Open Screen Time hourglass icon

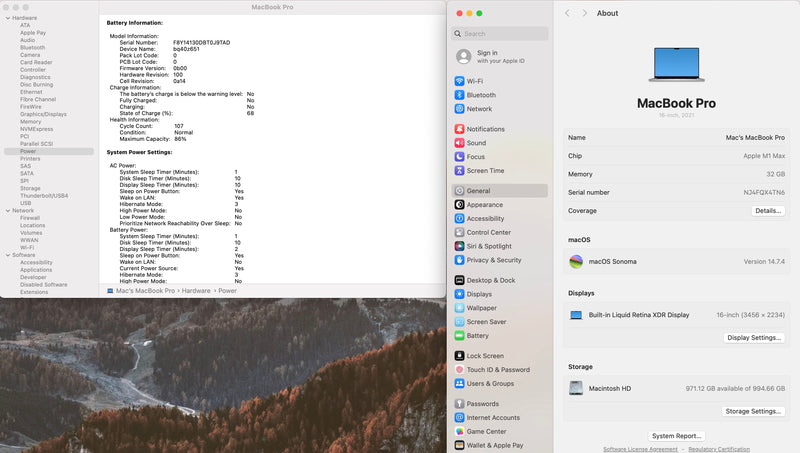(x=459, y=170)
